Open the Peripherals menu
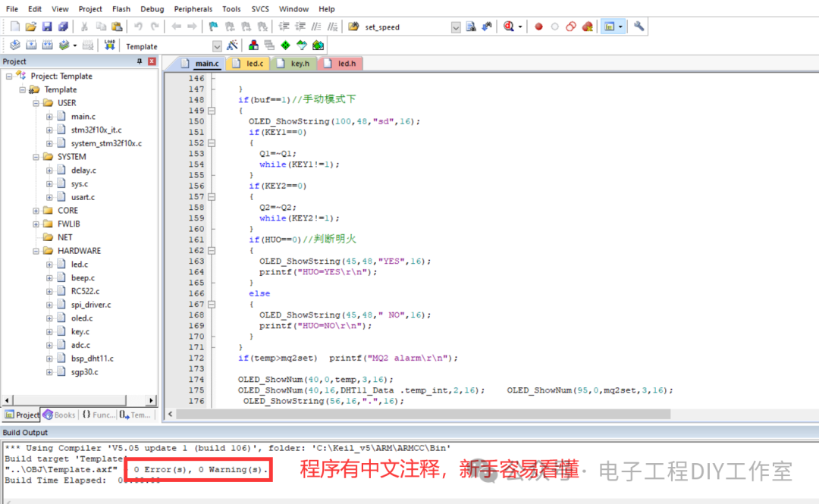The width and height of the screenshot is (819, 504). click(193, 9)
